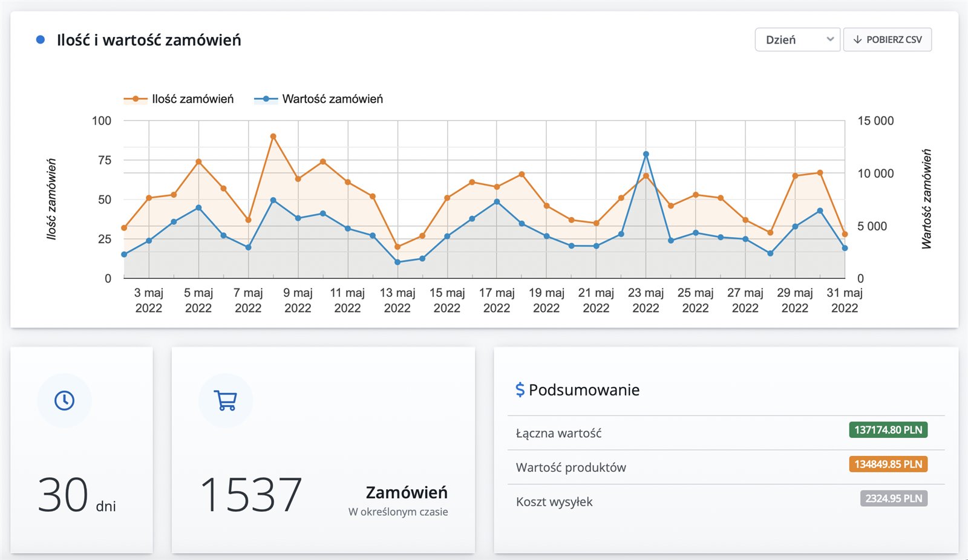
Task: Click the orange 134849.85 PLN badge
Action: coord(888,464)
